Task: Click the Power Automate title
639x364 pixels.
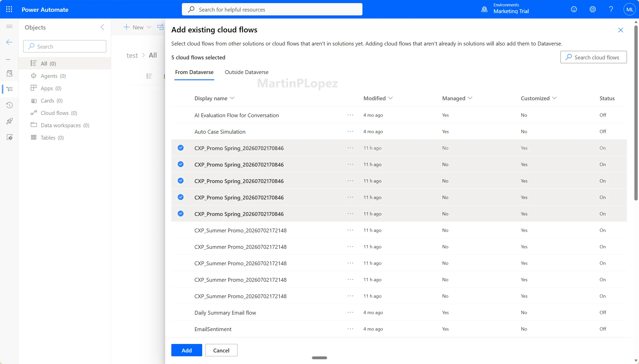Action: point(45,10)
